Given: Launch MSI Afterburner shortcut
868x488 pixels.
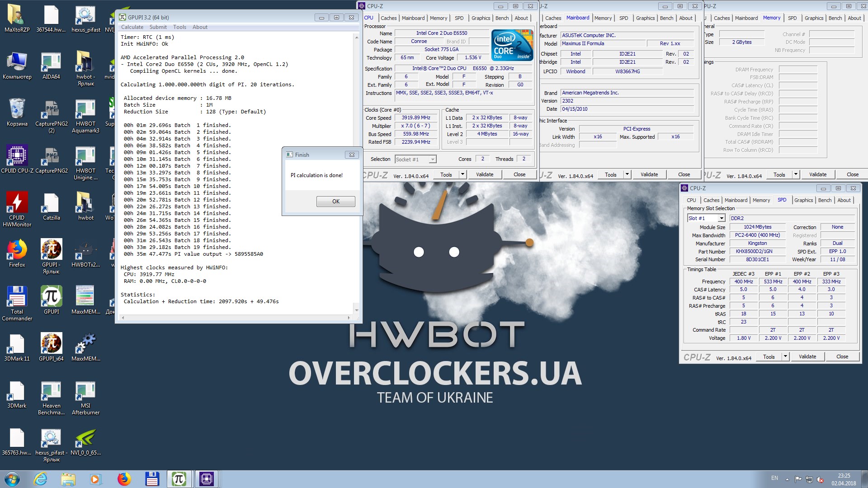Looking at the screenshot, I should 85,397.
